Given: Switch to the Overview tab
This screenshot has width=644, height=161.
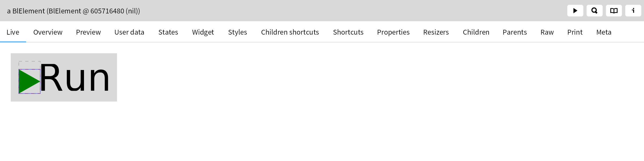Looking at the screenshot, I should pos(48,32).
